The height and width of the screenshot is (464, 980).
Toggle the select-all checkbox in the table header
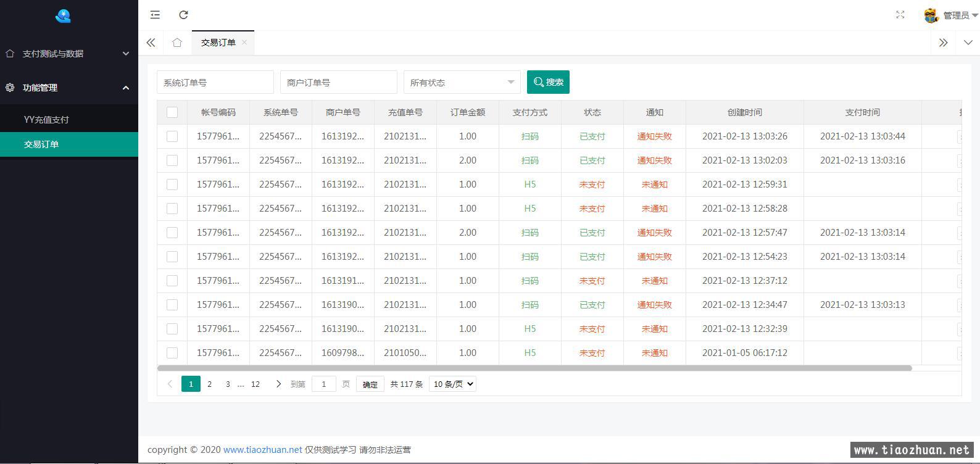pyautogui.click(x=172, y=112)
